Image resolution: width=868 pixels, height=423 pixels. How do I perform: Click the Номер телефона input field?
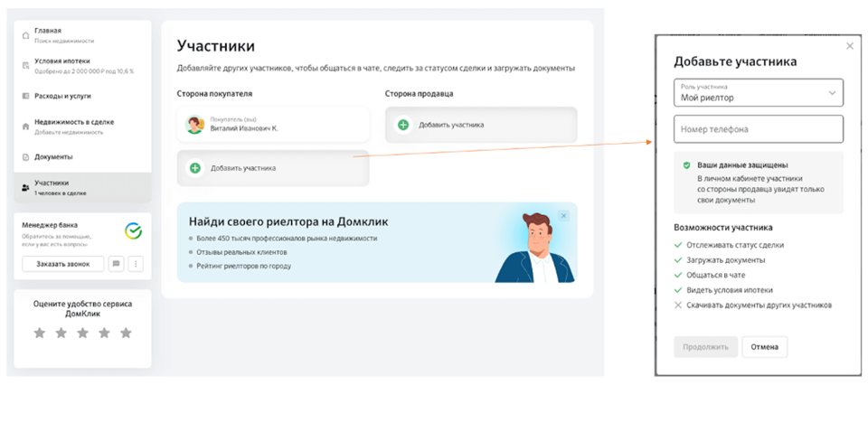(x=758, y=129)
